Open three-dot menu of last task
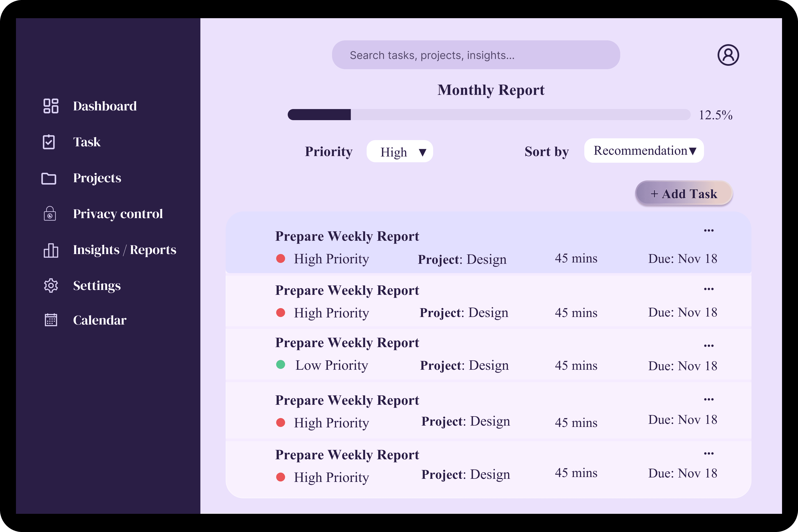Viewport: 798px width, 532px height. [x=708, y=454]
